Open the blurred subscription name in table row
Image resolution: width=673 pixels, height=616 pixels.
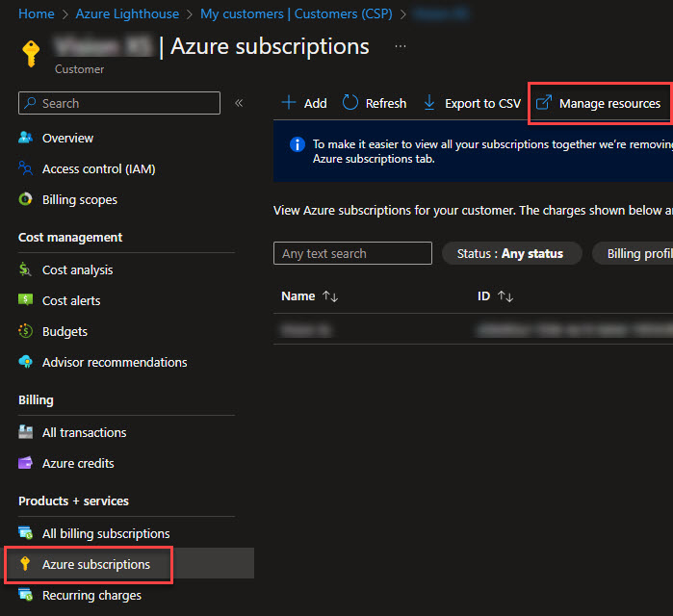(305, 330)
